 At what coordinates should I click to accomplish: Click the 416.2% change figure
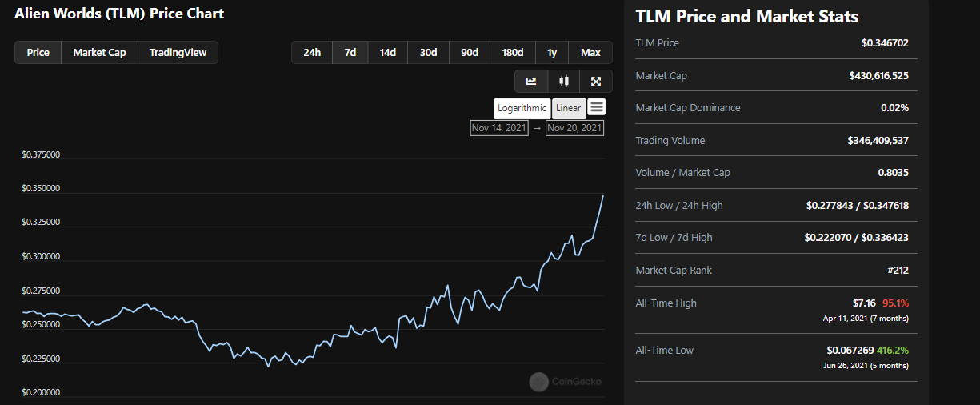893,351
